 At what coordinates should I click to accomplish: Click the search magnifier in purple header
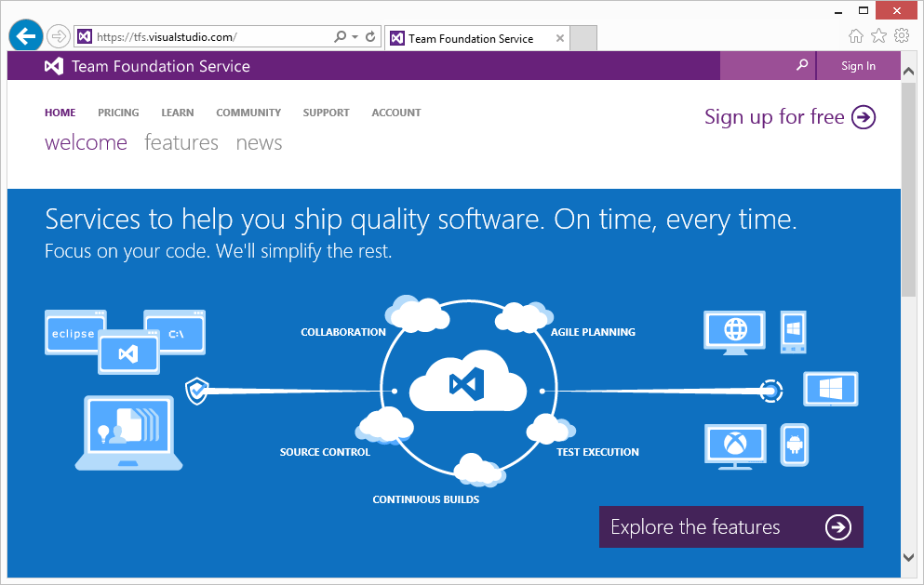[x=801, y=66]
